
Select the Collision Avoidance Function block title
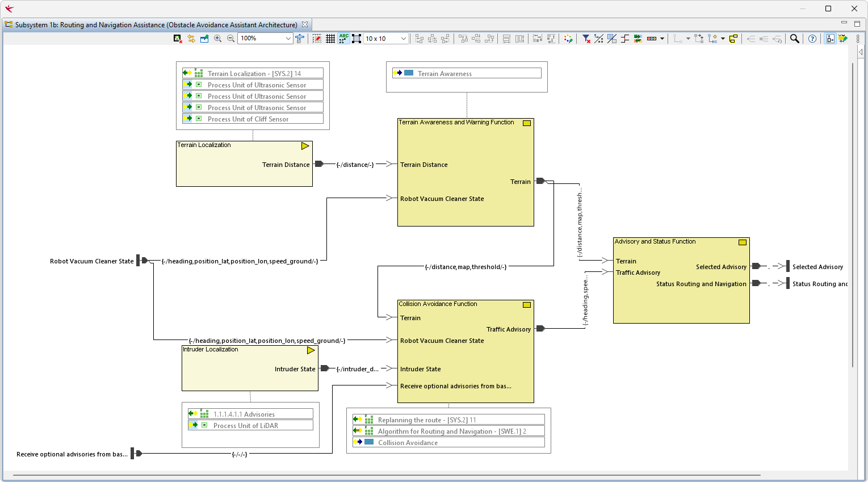click(438, 304)
